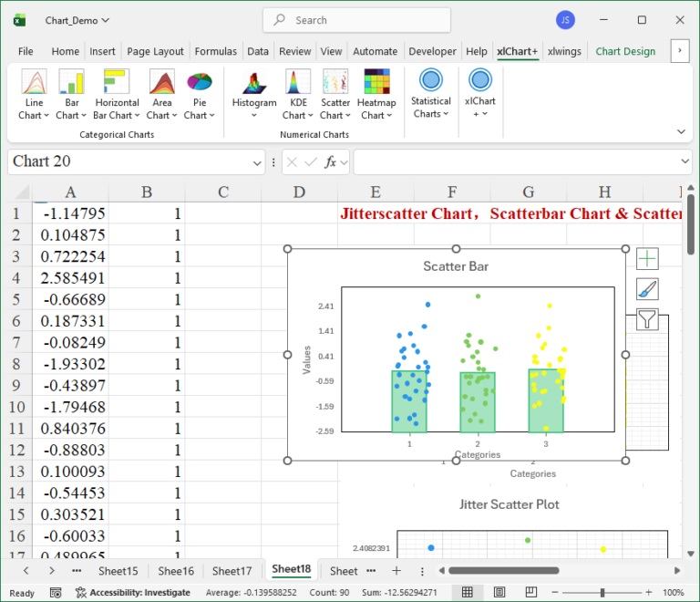Open the Area Chart icon
The image size is (700, 602).
(161, 81)
